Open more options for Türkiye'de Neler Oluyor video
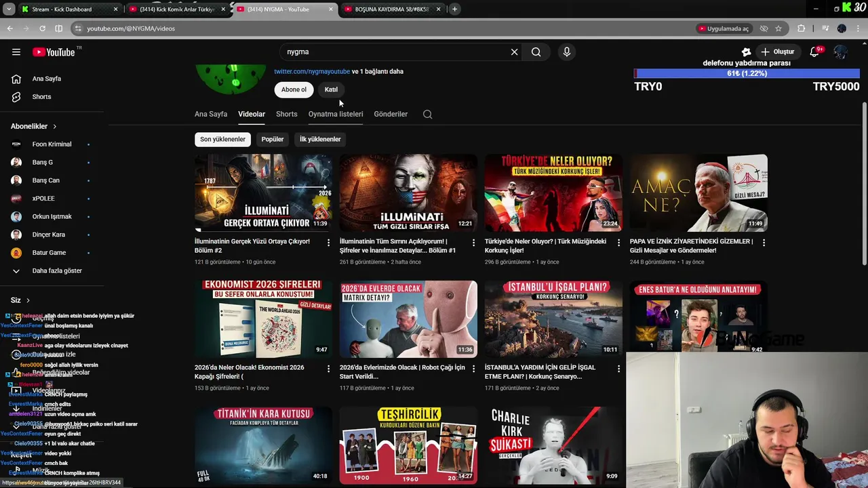868x488 pixels. [x=618, y=243]
